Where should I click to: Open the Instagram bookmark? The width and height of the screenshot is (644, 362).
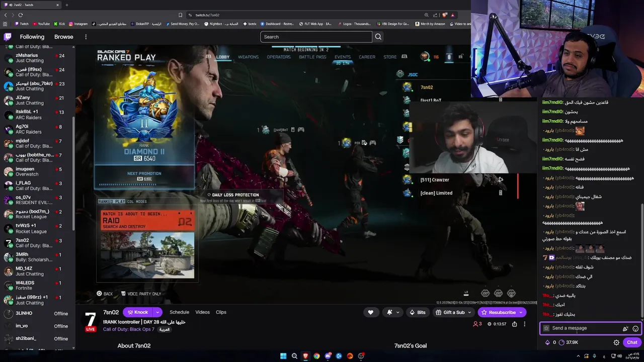(78, 24)
